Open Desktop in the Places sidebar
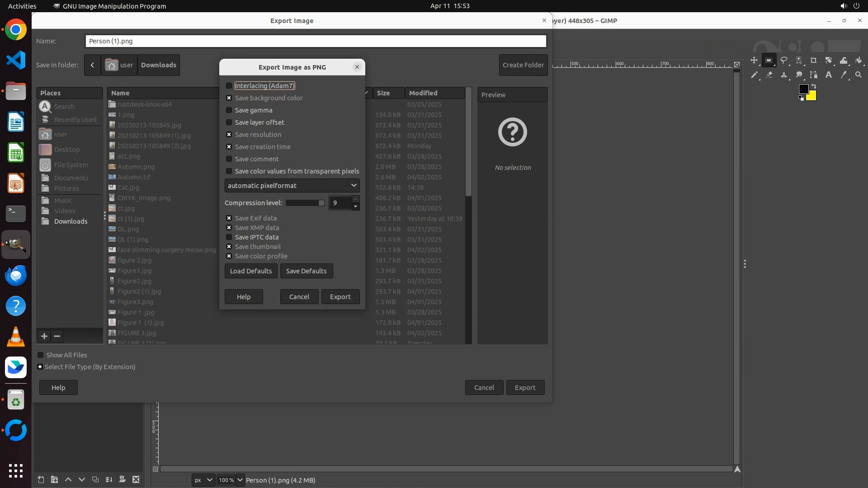Screen dimensions: 868x488 pos(66,150)
